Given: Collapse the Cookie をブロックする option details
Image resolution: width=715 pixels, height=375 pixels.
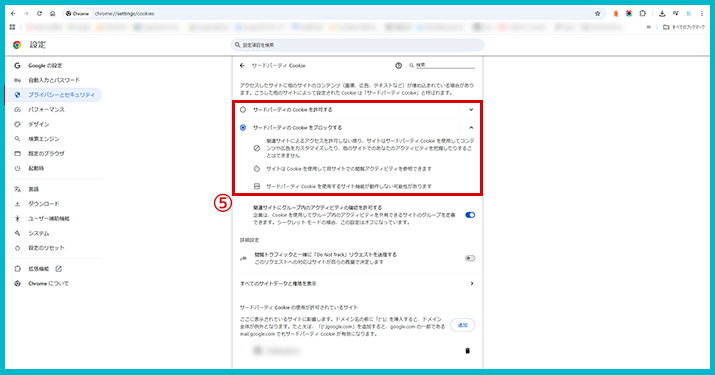Looking at the screenshot, I should [471, 128].
